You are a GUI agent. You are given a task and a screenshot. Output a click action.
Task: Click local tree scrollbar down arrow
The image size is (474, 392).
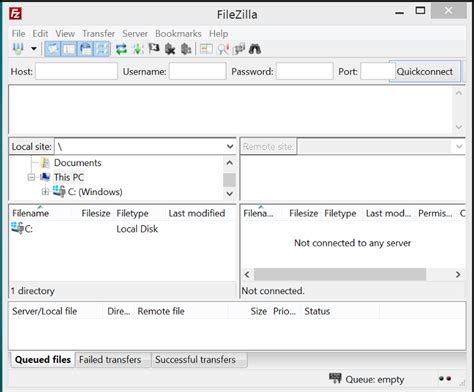click(230, 194)
